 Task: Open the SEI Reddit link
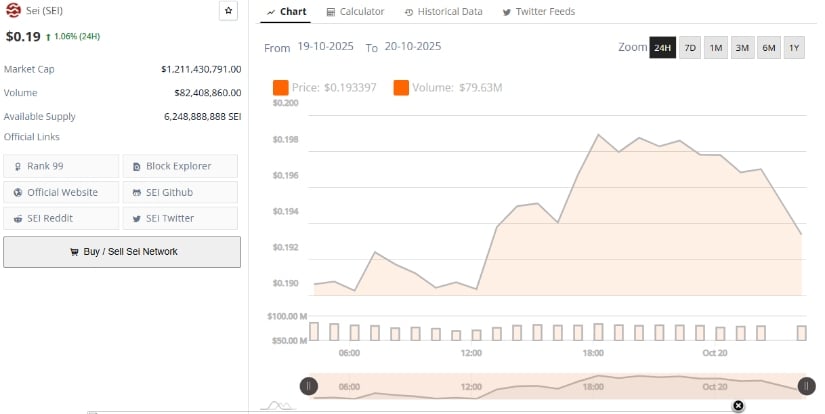61,218
